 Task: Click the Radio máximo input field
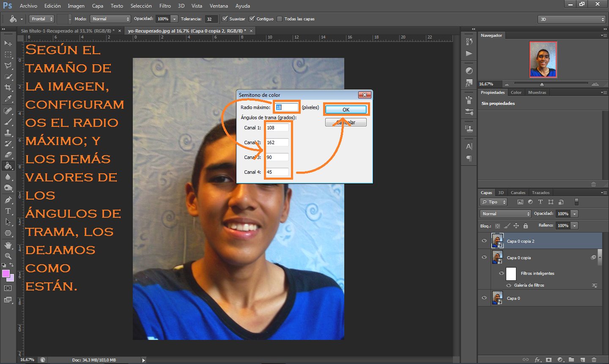pyautogui.click(x=286, y=107)
